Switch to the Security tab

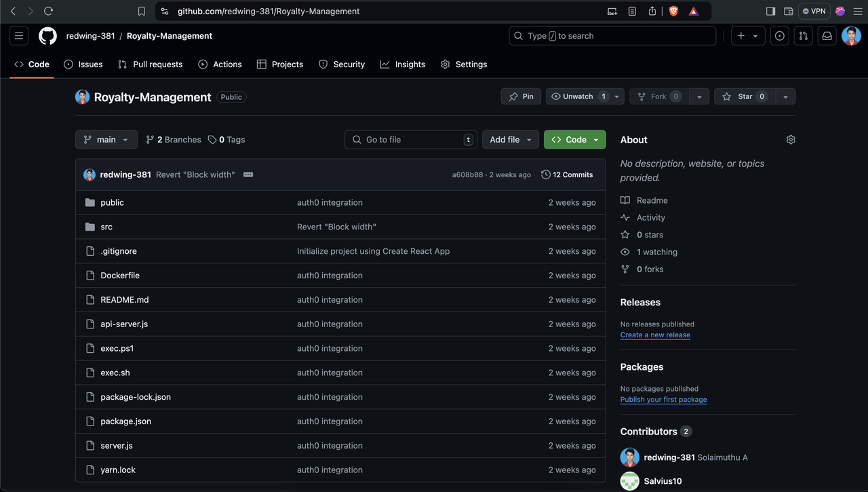(342, 64)
